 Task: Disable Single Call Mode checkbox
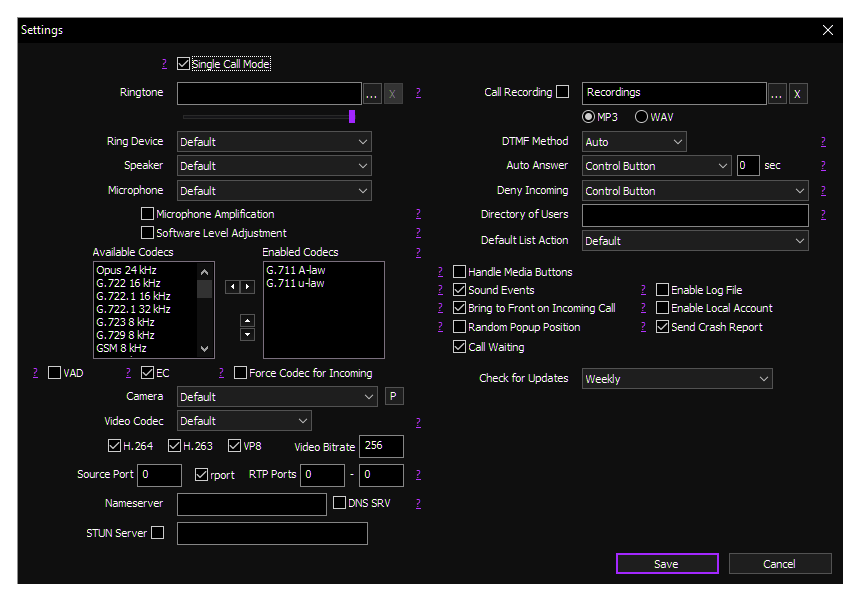point(183,64)
